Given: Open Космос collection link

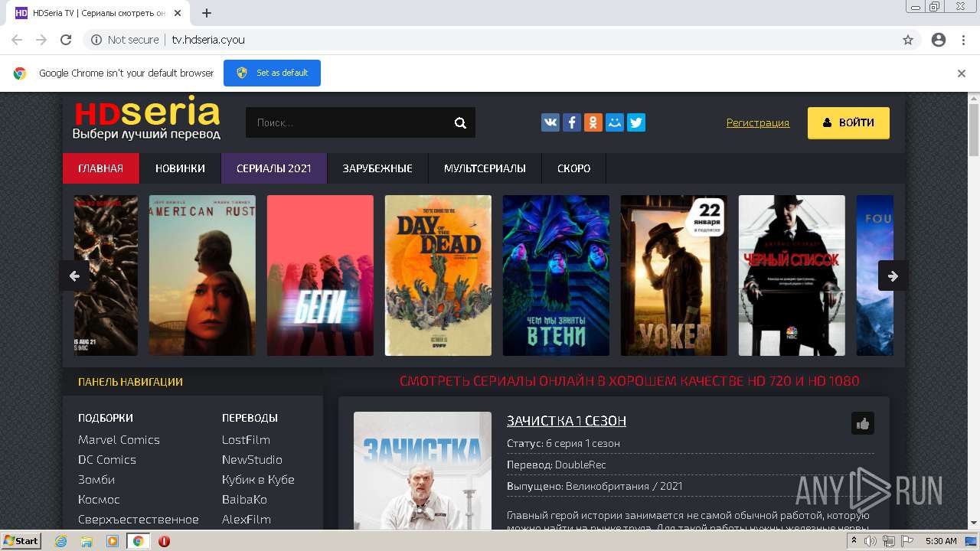Looking at the screenshot, I should 99,499.
